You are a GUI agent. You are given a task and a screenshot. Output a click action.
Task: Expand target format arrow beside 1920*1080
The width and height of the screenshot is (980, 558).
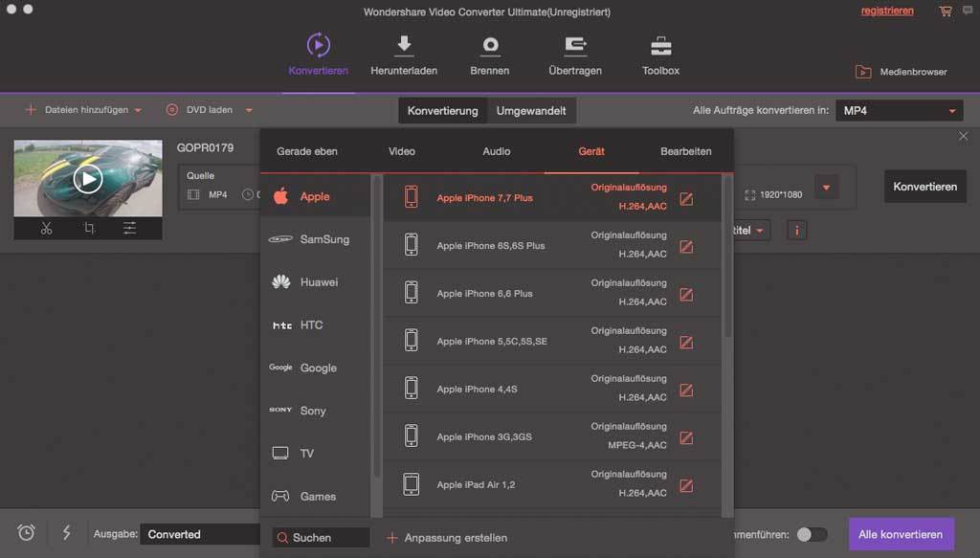tap(826, 188)
